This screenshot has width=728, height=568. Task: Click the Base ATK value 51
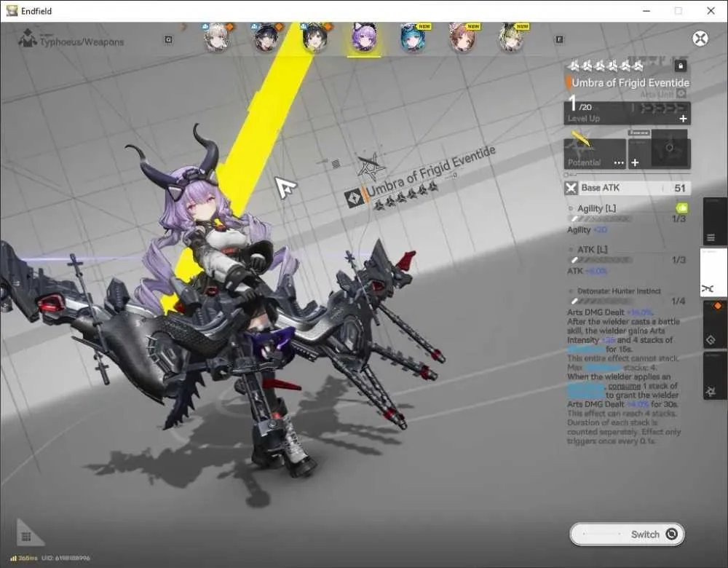pos(680,188)
